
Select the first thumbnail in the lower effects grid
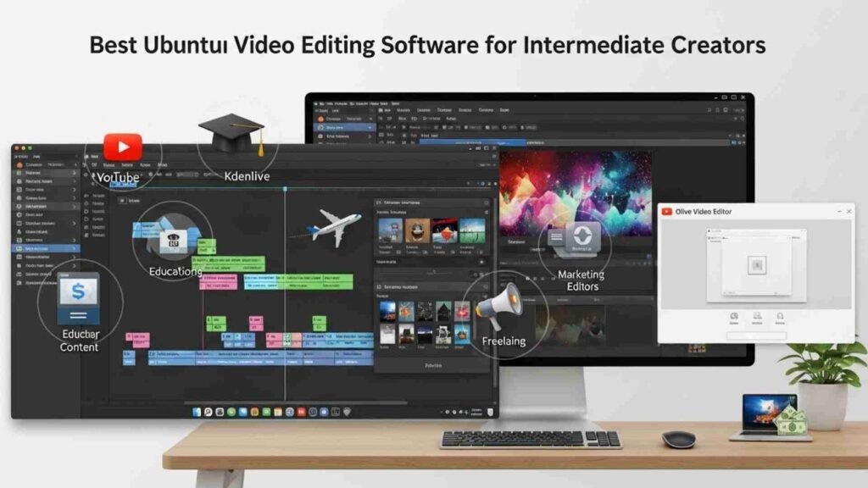pyautogui.click(x=387, y=312)
